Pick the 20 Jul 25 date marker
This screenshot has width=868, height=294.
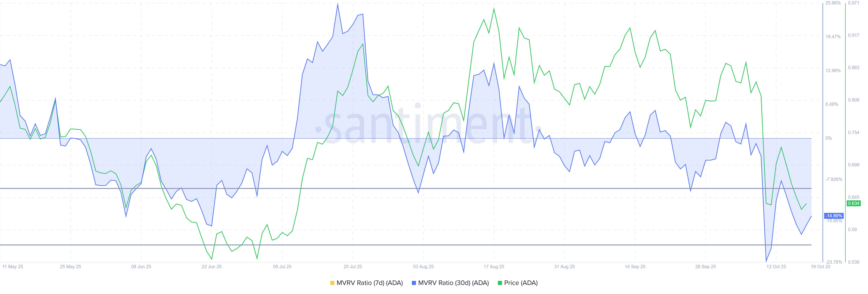[352, 267]
